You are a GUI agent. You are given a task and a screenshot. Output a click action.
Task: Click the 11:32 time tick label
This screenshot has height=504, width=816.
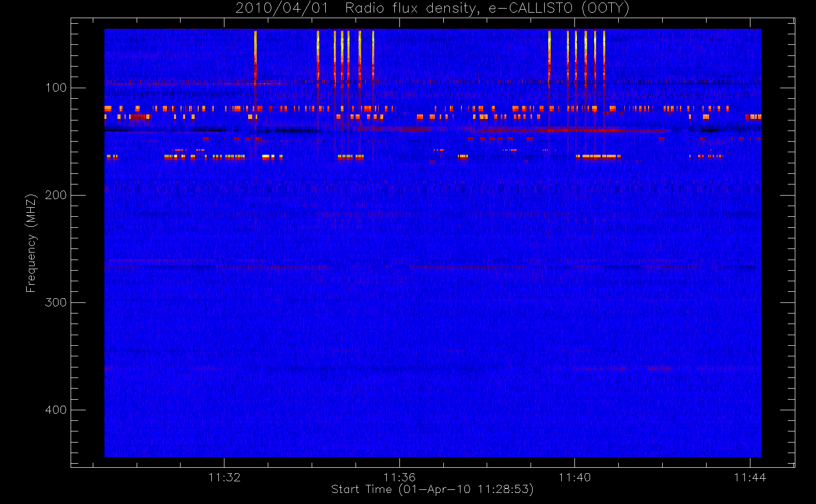click(224, 477)
